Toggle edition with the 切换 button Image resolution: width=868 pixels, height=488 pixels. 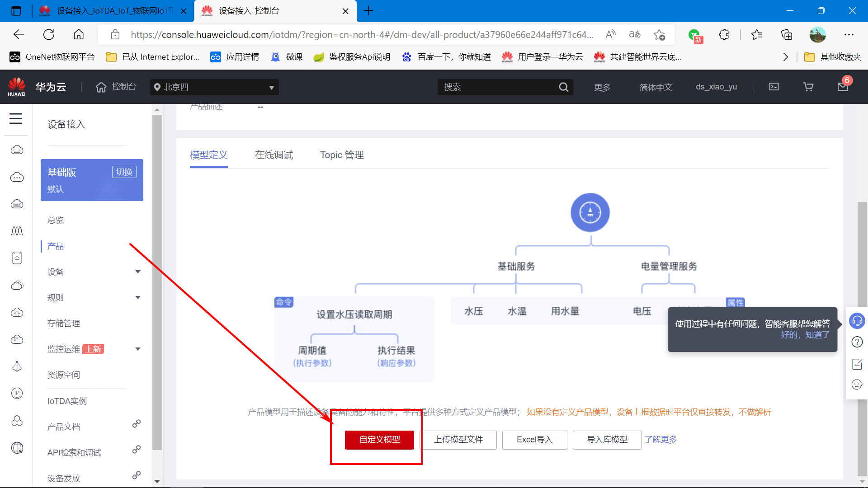coord(124,172)
